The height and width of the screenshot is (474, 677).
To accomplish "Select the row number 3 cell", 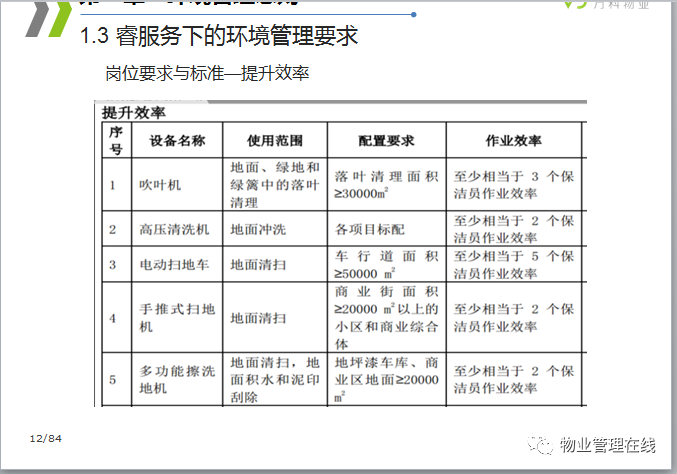I will (x=116, y=264).
